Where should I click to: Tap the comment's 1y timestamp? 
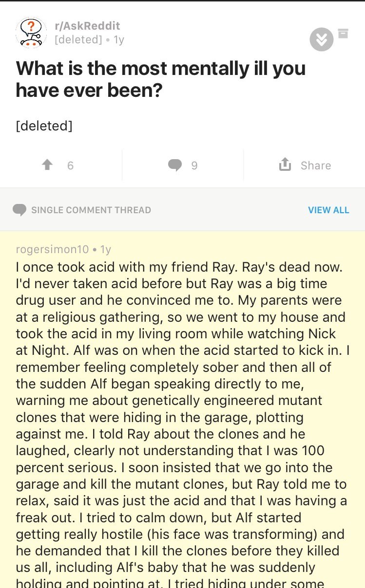(x=105, y=250)
